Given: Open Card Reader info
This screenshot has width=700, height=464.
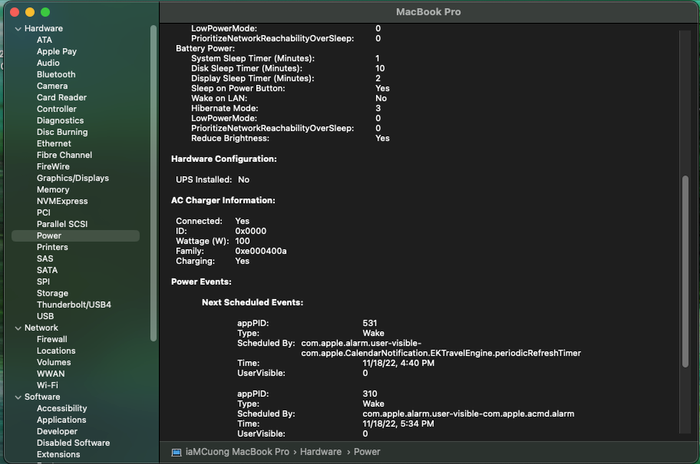Looking at the screenshot, I should (62, 97).
